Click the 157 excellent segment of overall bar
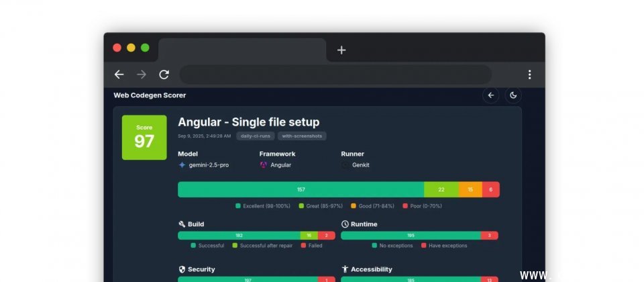 pos(301,189)
